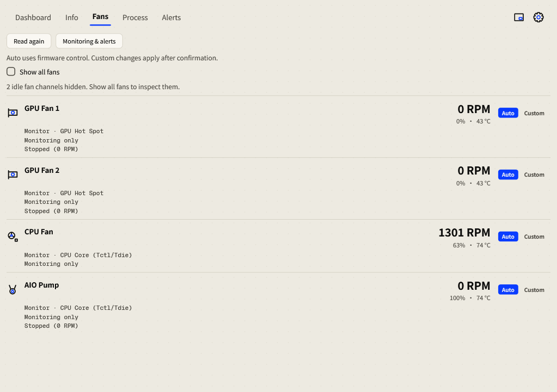The width and height of the screenshot is (557, 392).
Task: Go to the Dashboard tab
Action: pos(33,17)
